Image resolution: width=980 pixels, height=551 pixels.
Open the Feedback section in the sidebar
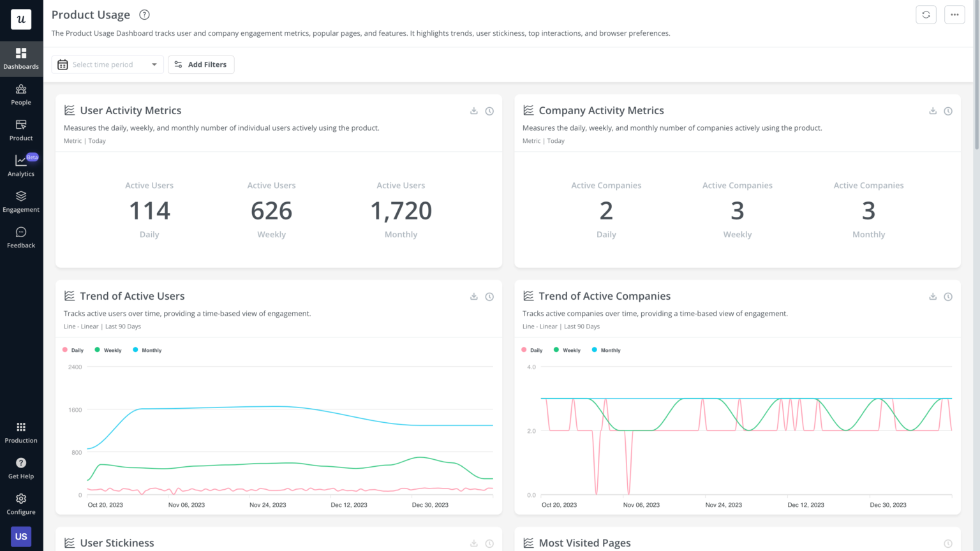click(21, 237)
